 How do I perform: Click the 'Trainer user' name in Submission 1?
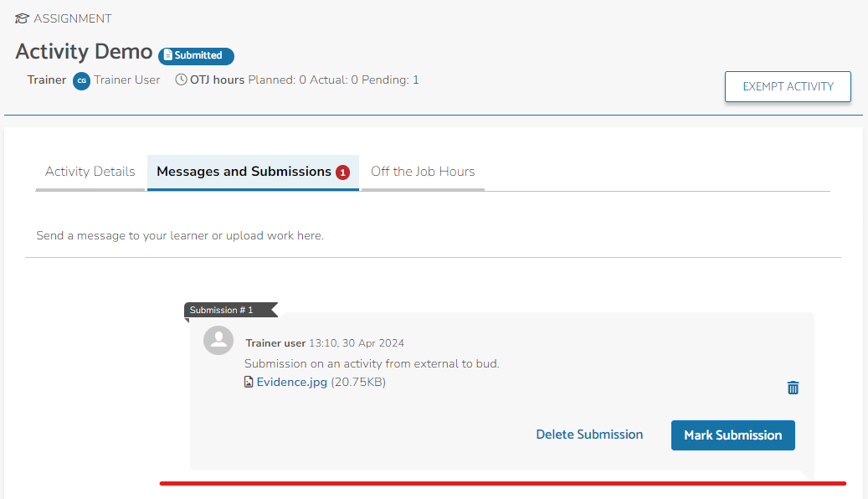275,343
